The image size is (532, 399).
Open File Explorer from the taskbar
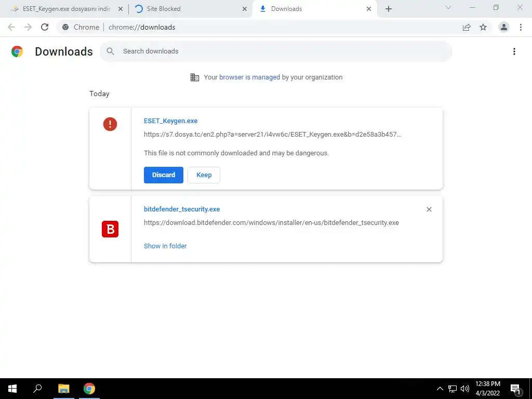pos(64,389)
